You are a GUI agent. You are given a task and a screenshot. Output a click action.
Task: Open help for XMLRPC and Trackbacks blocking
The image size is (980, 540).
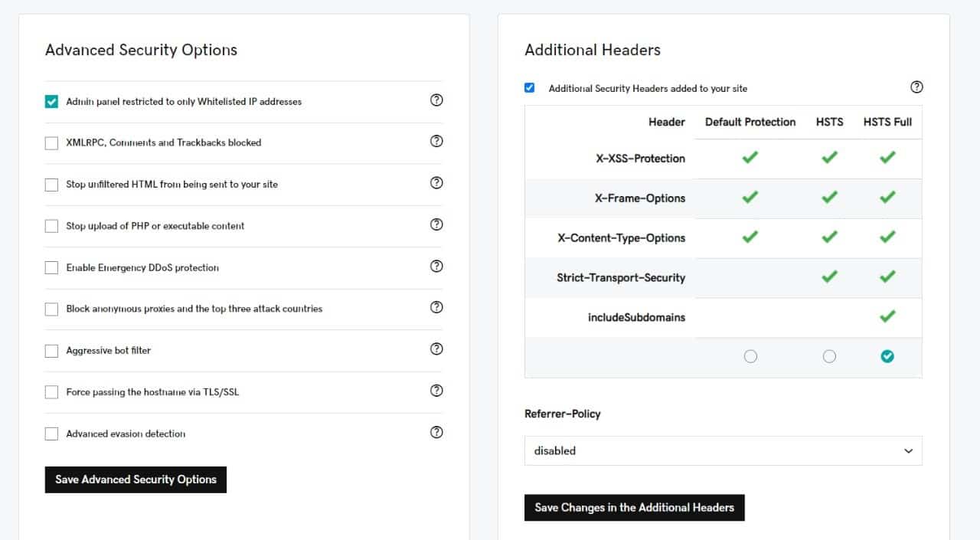pyautogui.click(x=436, y=142)
